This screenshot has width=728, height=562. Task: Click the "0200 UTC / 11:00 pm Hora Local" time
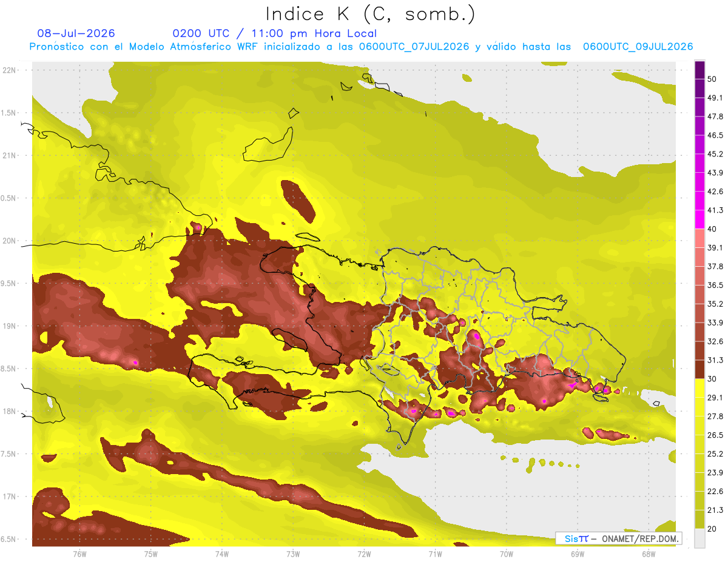pos(274,33)
